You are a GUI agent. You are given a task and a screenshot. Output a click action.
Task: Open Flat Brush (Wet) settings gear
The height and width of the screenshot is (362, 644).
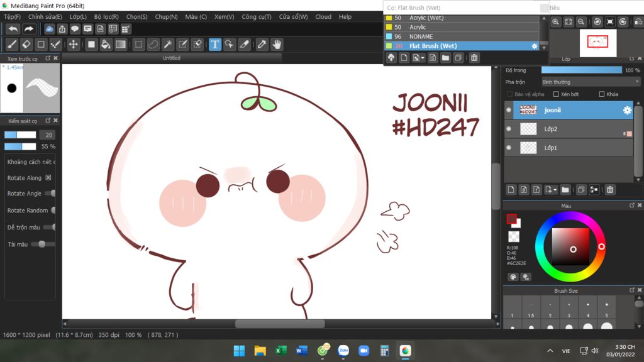535,46
